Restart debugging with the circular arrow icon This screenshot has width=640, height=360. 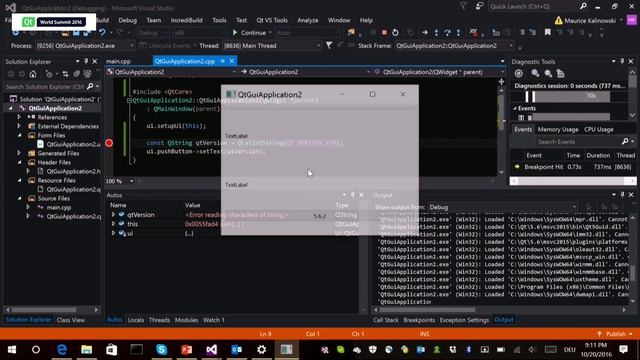395,33
